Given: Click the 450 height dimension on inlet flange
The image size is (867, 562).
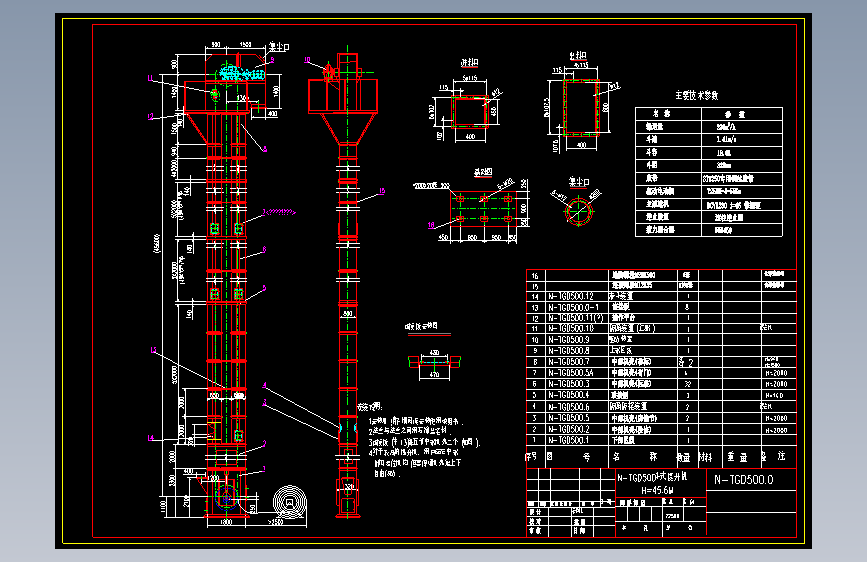Looking at the screenshot, I should tap(494, 111).
